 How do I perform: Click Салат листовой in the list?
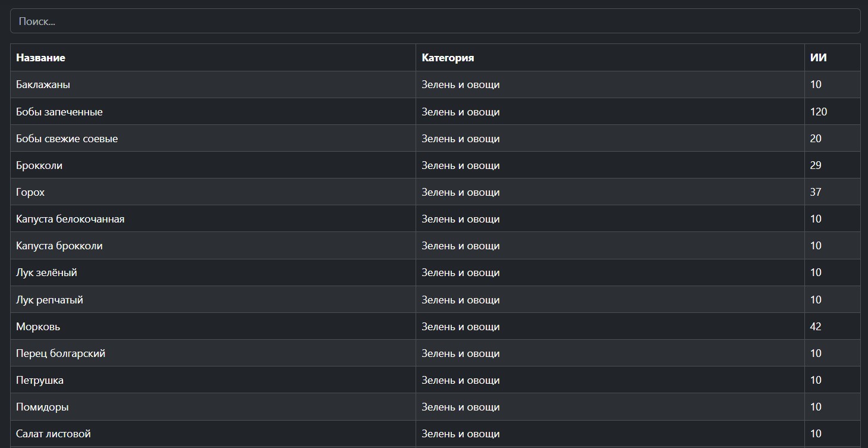pos(54,434)
